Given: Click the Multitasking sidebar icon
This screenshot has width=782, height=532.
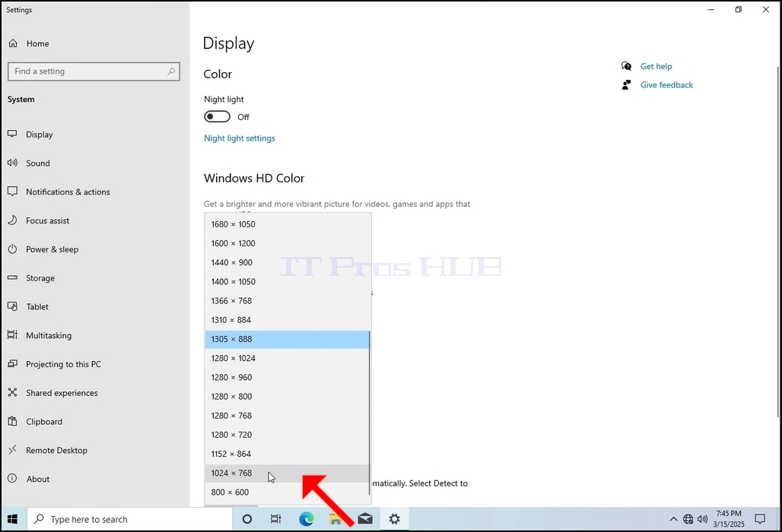Looking at the screenshot, I should (12, 334).
